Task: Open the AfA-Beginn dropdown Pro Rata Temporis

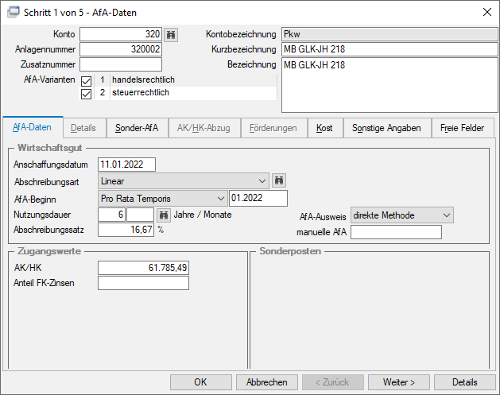Action: (x=163, y=199)
